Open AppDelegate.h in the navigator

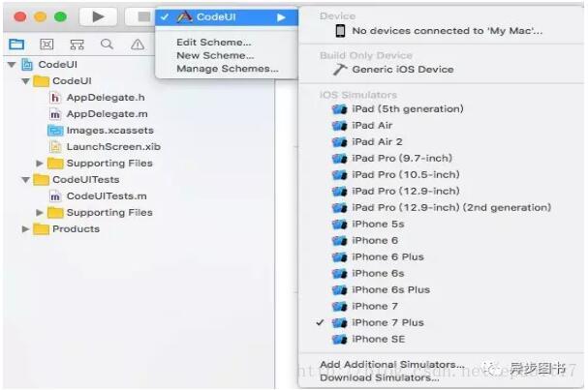(x=106, y=98)
